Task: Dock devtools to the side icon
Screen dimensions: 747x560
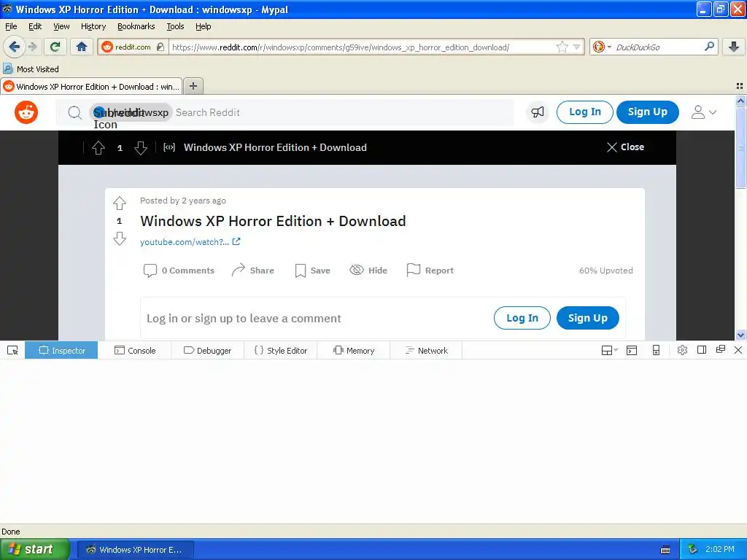Action: [x=701, y=350]
